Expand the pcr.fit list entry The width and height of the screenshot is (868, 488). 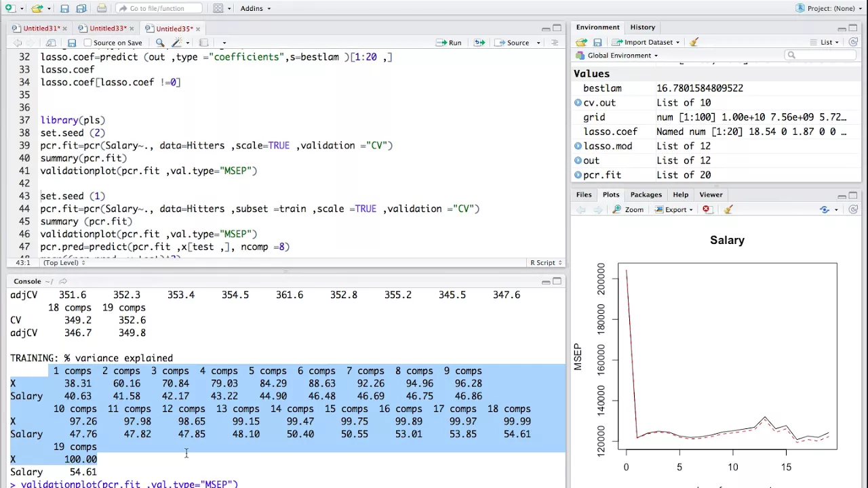[578, 175]
